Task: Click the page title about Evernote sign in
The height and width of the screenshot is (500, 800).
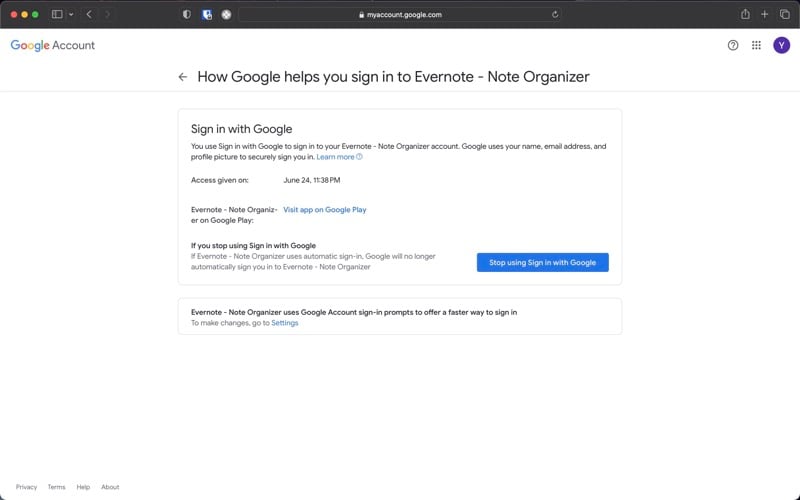Action: pyautogui.click(x=393, y=77)
